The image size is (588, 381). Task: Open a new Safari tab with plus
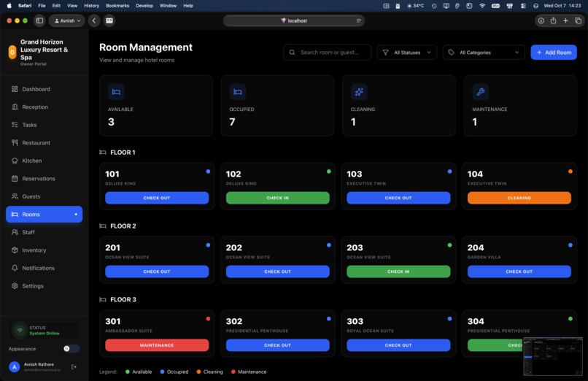(565, 20)
